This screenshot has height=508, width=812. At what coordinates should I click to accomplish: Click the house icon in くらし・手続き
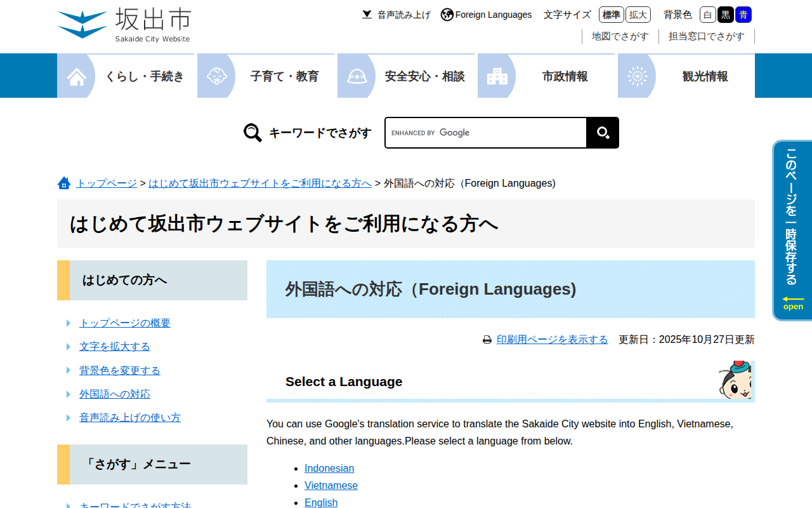pyautogui.click(x=77, y=77)
